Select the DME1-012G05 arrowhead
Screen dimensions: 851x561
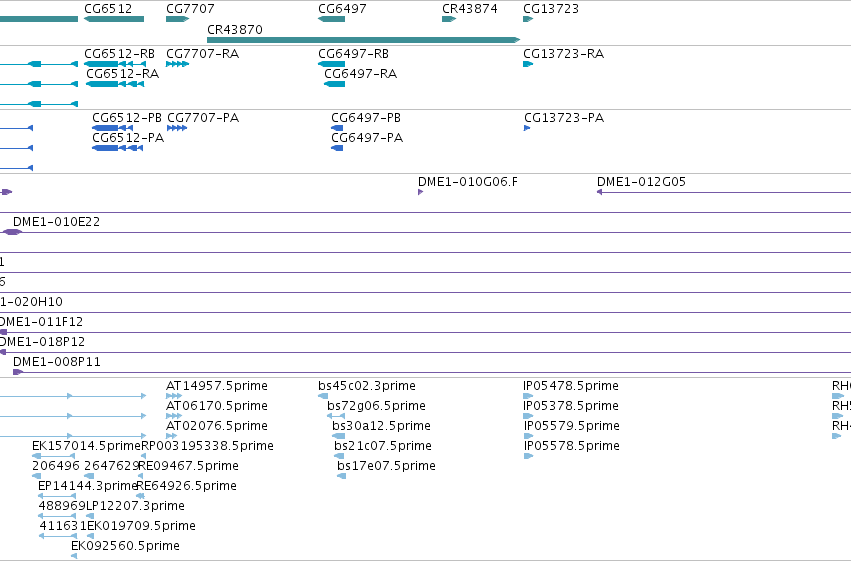click(x=600, y=192)
